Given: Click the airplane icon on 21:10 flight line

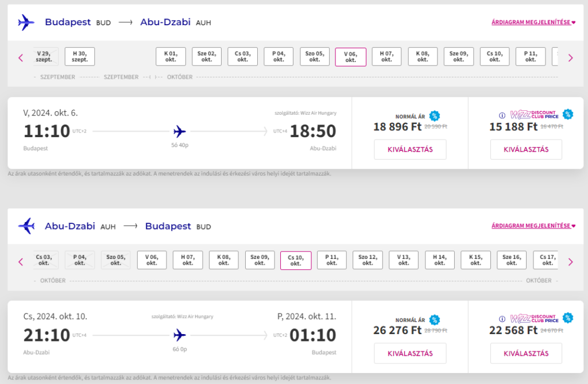Looking at the screenshot, I should (x=180, y=335).
